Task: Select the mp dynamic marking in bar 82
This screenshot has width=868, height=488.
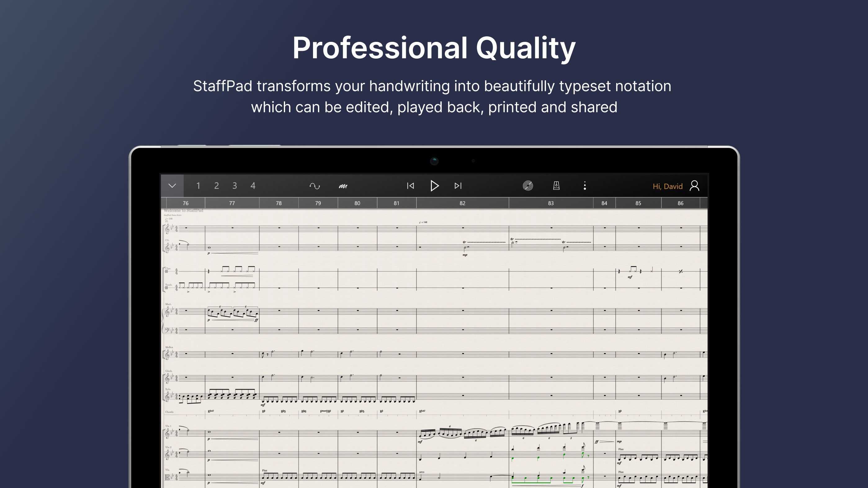Action: [465, 255]
